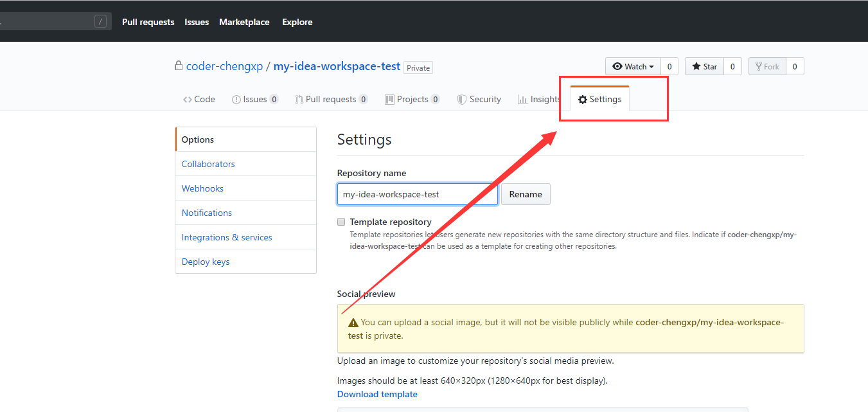This screenshot has width=868, height=412.
Task: Select Options in settings sidebar
Action: click(x=245, y=139)
